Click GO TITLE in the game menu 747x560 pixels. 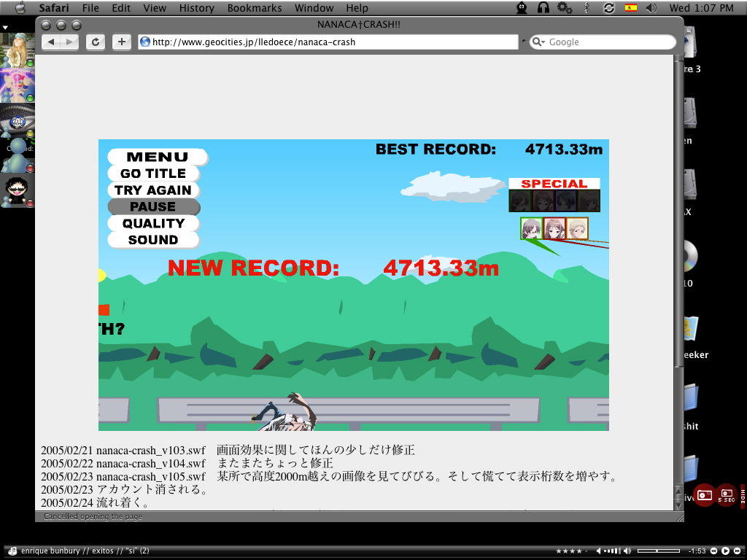point(153,174)
